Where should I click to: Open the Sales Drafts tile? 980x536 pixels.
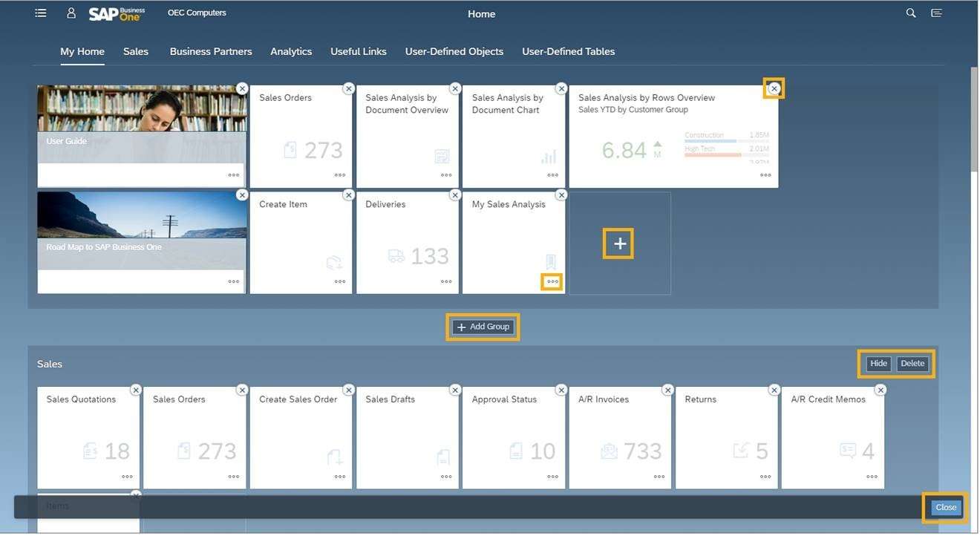coord(408,438)
